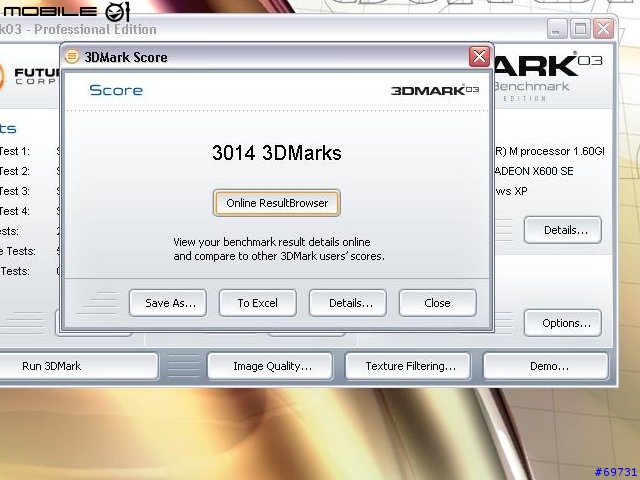
Task: Open Image Quality settings
Action: [x=270, y=366]
